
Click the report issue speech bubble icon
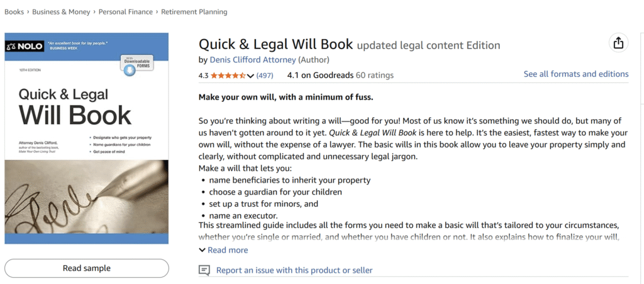click(x=204, y=270)
